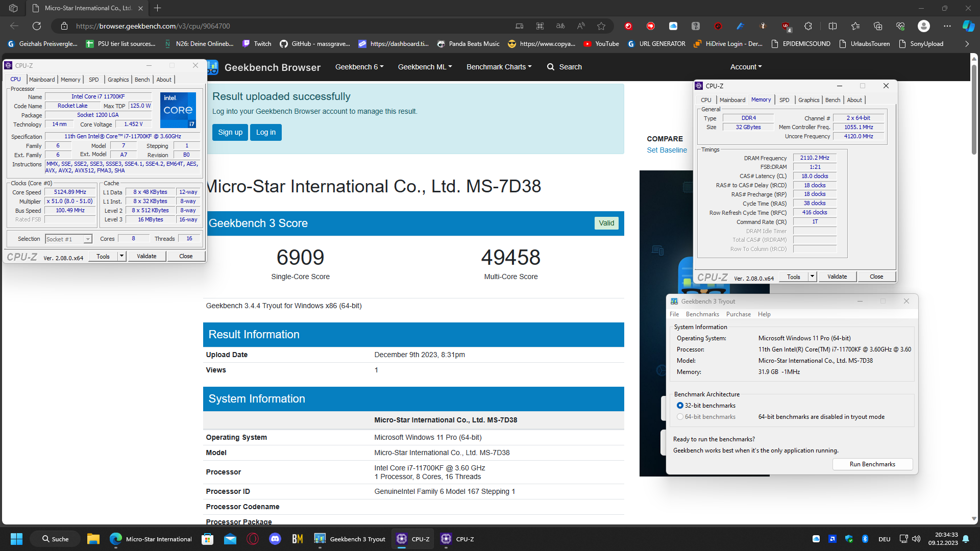The height and width of the screenshot is (551, 980).
Task: Click the Sign up button
Action: (230, 132)
